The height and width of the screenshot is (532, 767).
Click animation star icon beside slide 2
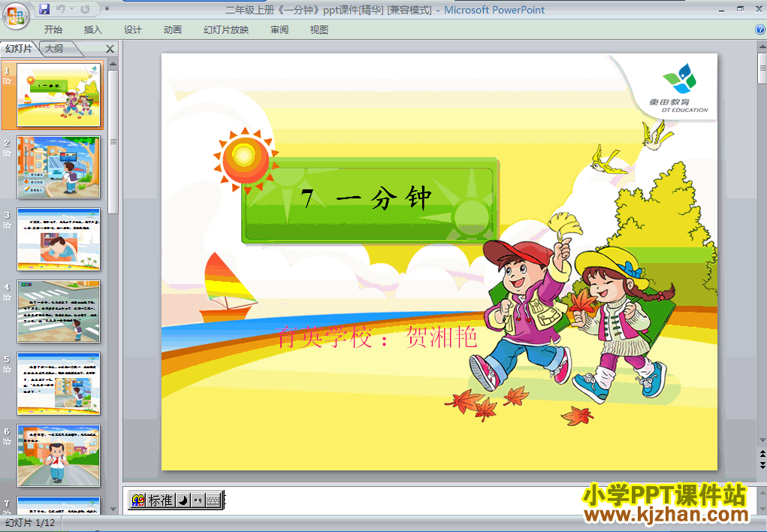pos(7,153)
